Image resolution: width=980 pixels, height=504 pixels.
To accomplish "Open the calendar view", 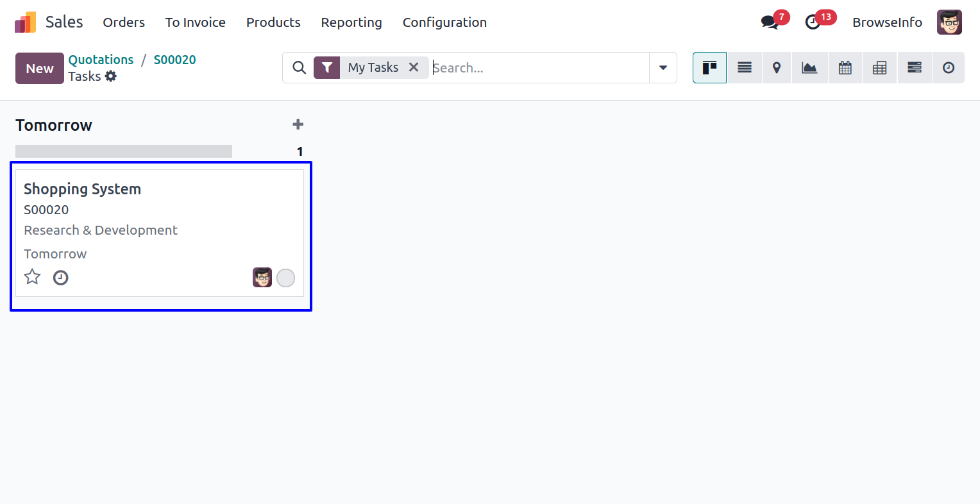I will point(845,68).
